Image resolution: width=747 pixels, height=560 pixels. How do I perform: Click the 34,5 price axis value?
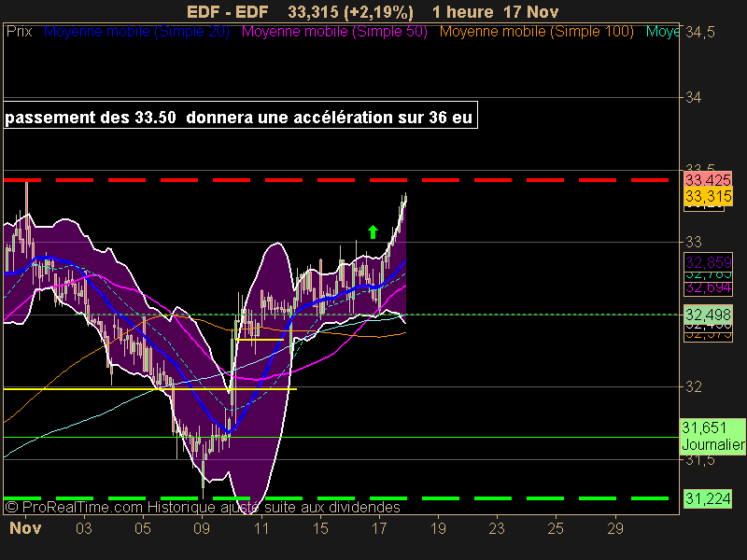700,33
